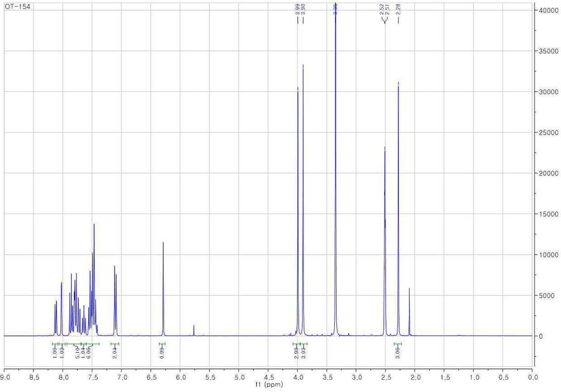This screenshot has height=392, width=561.
Task: Click the 40000 tick on intensity axis
Action: (x=547, y=10)
